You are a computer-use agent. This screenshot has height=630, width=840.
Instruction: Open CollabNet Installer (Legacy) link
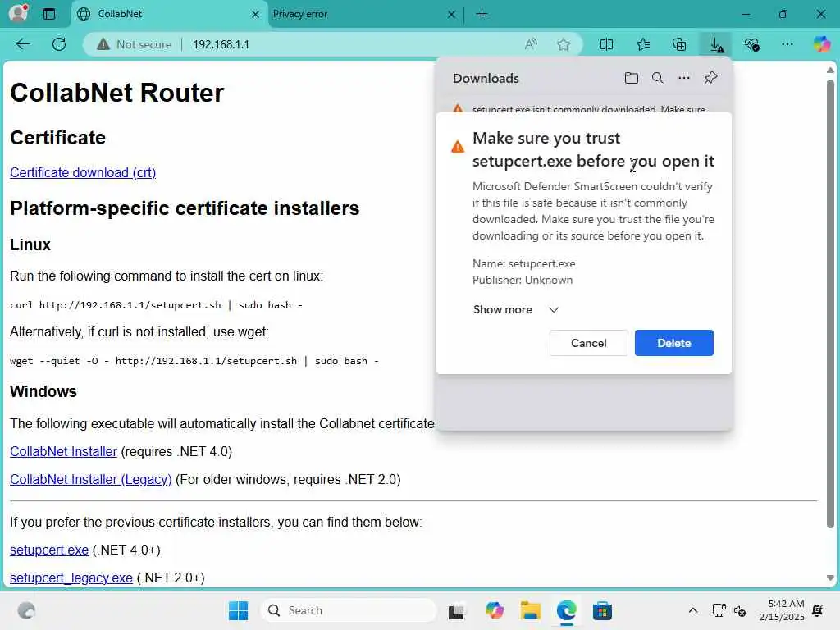tap(90, 479)
